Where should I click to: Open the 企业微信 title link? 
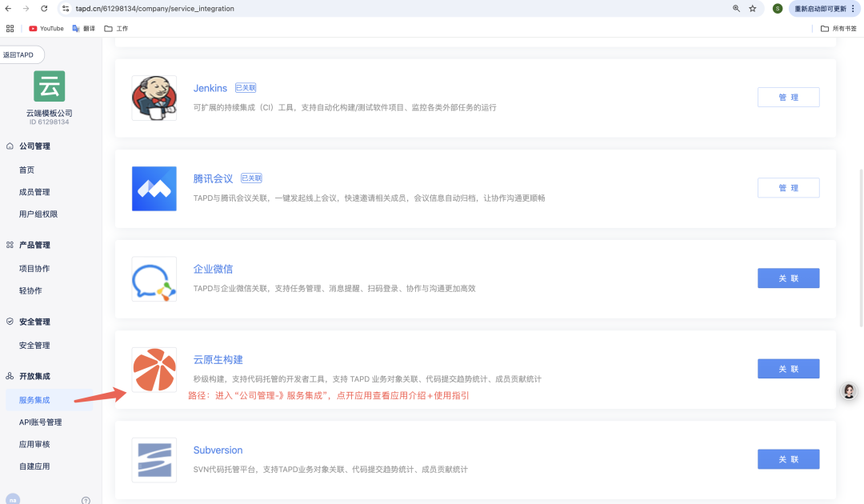[213, 269]
